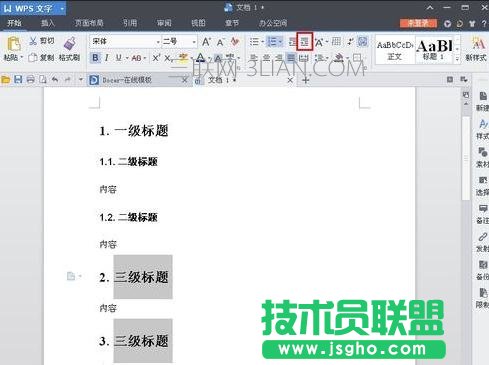Screen dimensions: 489x365
Task: Activate the Format Painter (格式刷) brush
Action: coord(70,44)
